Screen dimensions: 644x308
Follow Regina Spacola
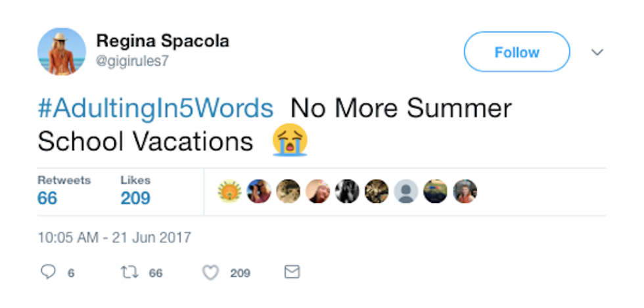click(517, 52)
